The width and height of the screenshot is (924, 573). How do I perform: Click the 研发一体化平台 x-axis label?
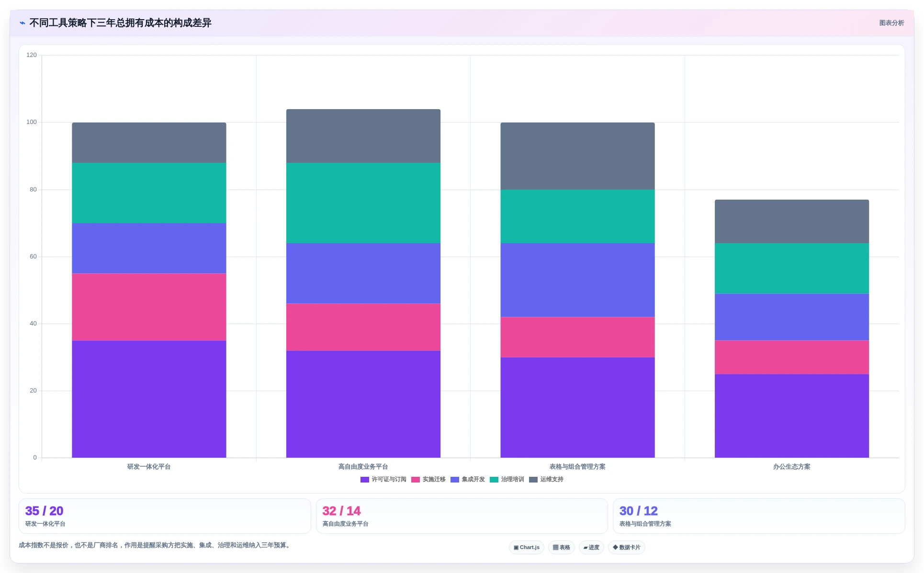pos(149,467)
